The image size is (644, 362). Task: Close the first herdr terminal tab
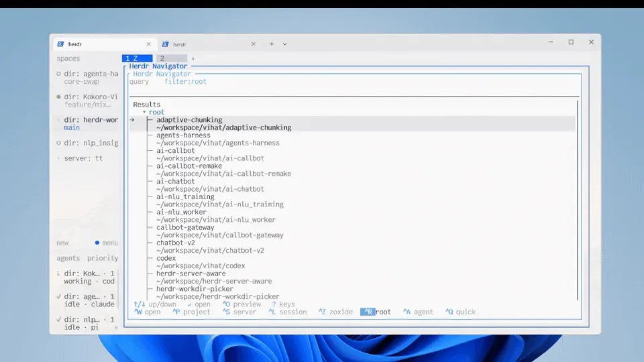(149, 44)
